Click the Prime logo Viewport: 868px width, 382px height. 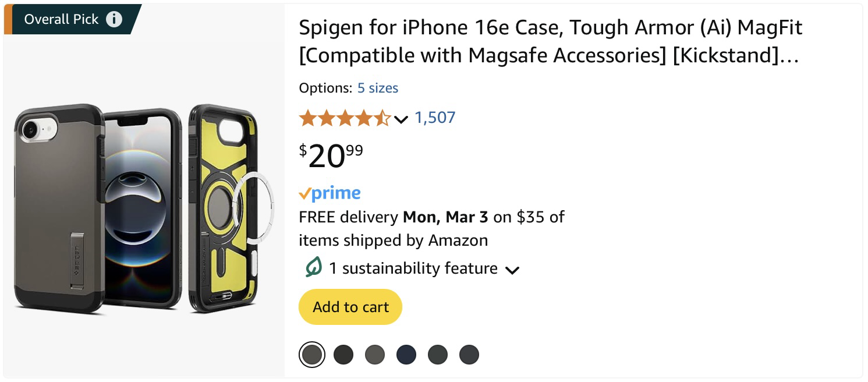click(x=330, y=193)
